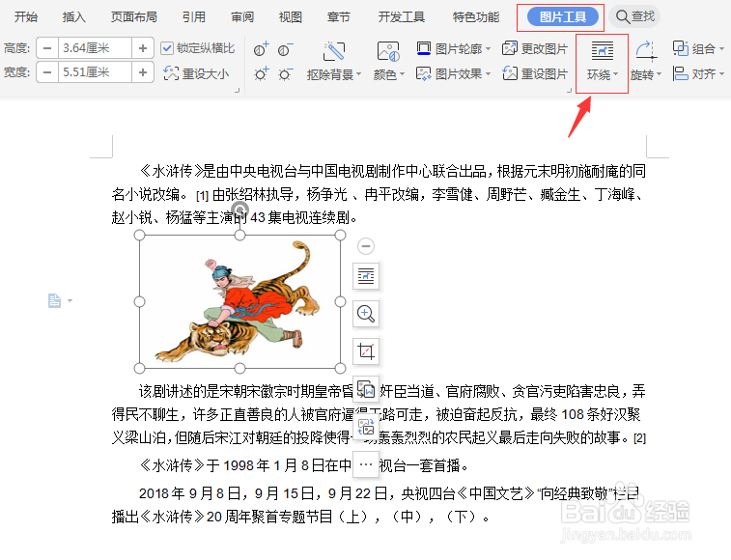
Task: Open the size group dialog launcher
Action: [x=237, y=91]
